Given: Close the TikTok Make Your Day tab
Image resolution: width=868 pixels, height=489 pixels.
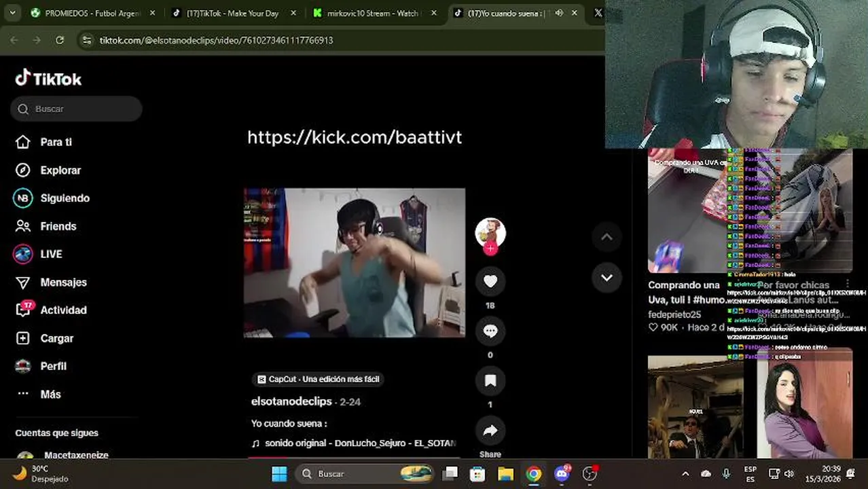Looking at the screenshot, I should [293, 13].
